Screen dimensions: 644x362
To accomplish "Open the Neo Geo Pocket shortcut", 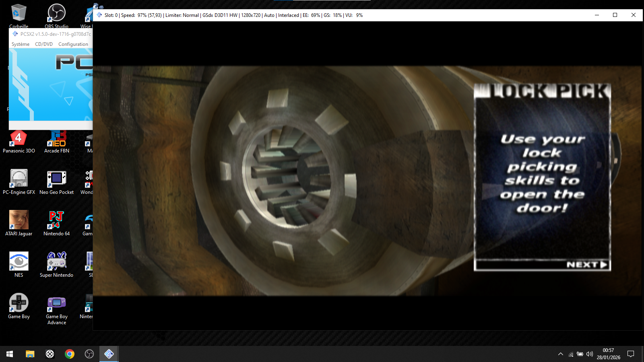I will (x=57, y=179).
